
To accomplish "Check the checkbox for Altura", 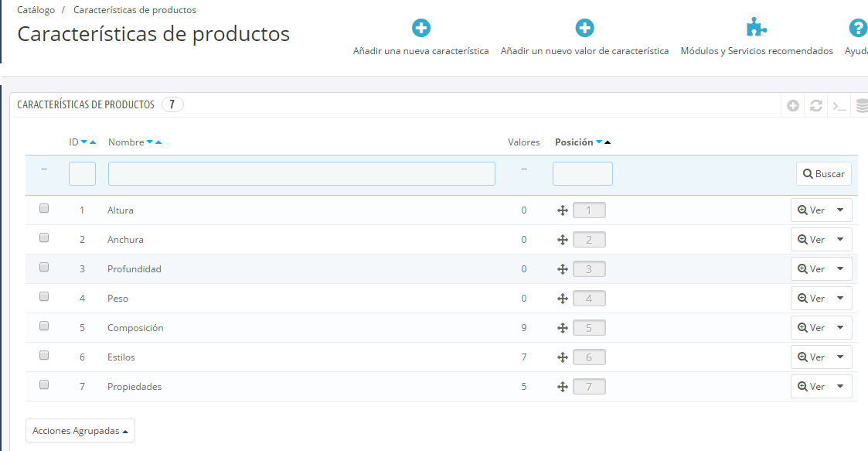I will [44, 209].
